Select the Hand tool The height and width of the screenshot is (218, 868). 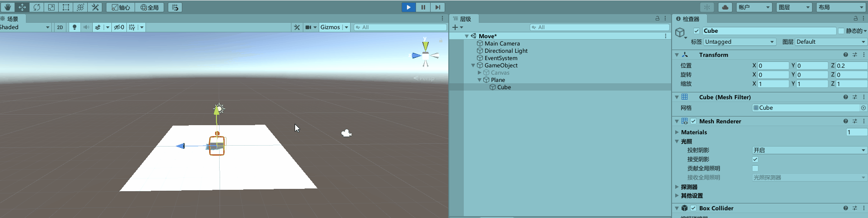[x=7, y=7]
